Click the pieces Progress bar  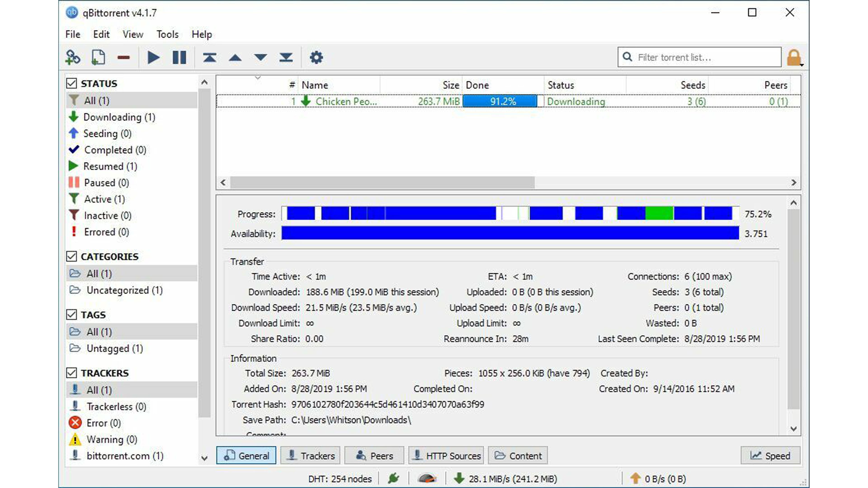510,213
